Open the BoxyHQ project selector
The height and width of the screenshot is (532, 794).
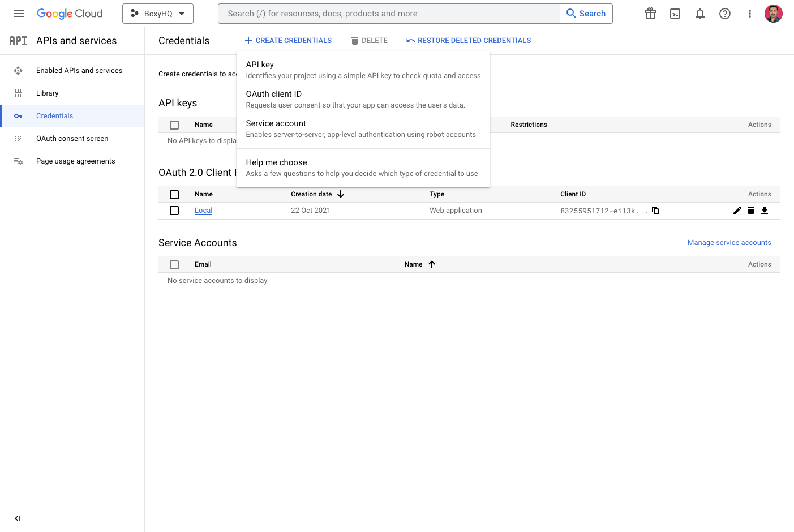pos(157,13)
